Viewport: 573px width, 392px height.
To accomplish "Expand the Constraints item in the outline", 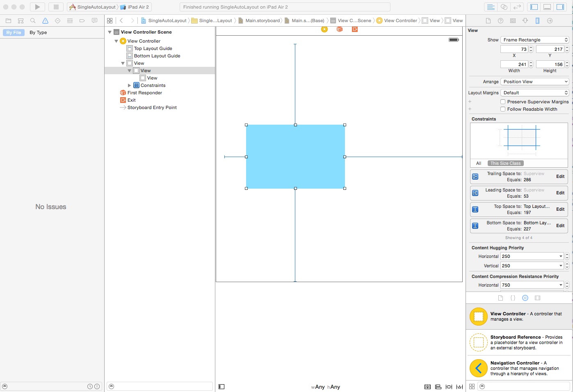I will tap(130, 85).
